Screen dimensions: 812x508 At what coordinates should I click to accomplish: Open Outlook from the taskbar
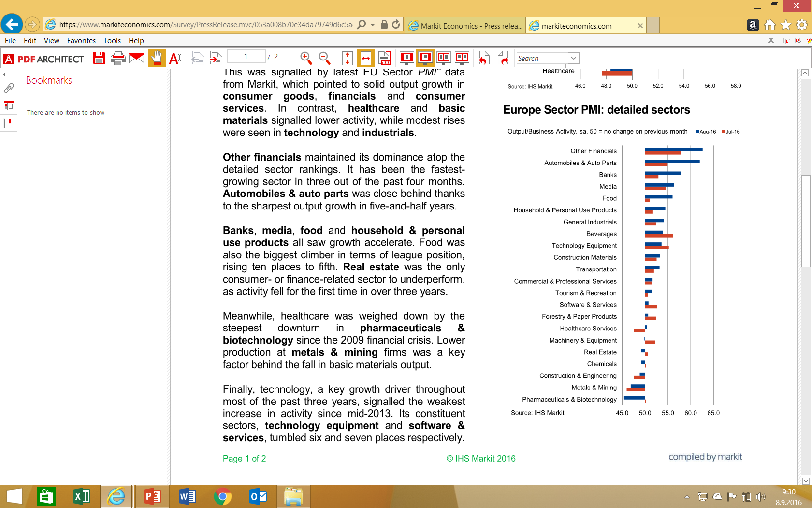[258, 496]
